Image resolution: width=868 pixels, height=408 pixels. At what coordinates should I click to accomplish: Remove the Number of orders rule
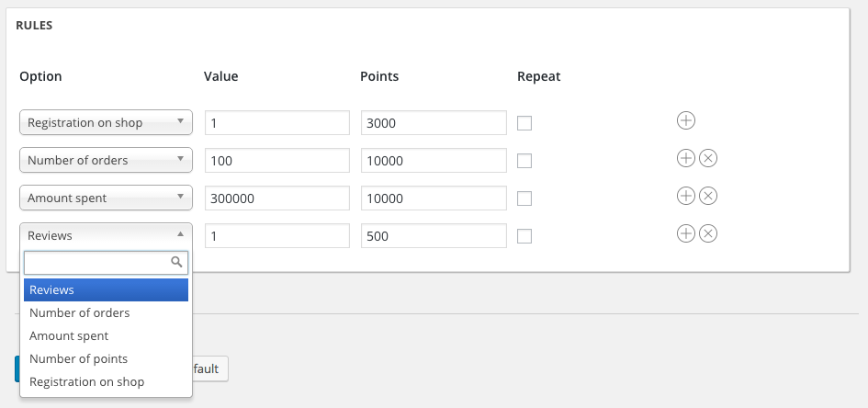tap(708, 158)
